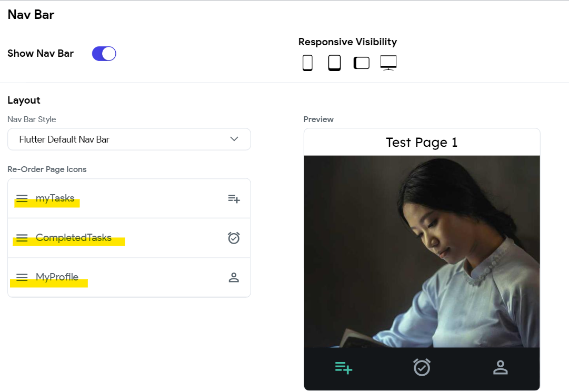This screenshot has height=392, width=569.
Task: Open the Nav Bar Style dropdown
Action: click(129, 139)
